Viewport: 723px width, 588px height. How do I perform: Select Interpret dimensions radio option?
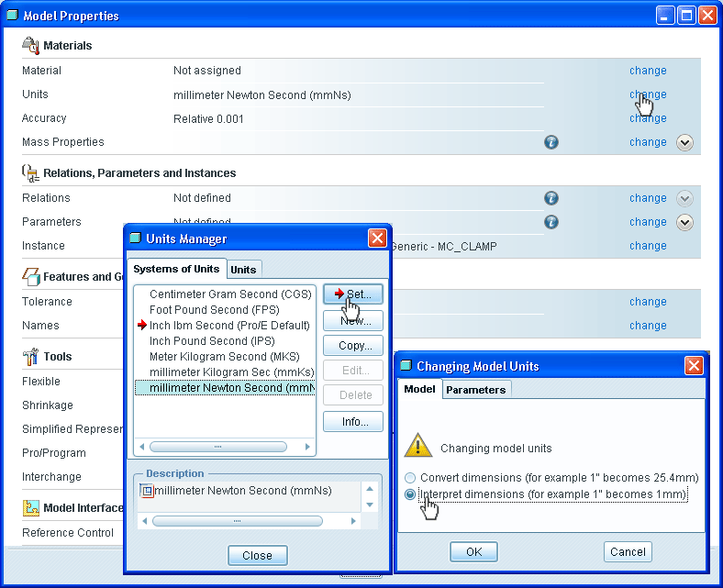(x=410, y=494)
